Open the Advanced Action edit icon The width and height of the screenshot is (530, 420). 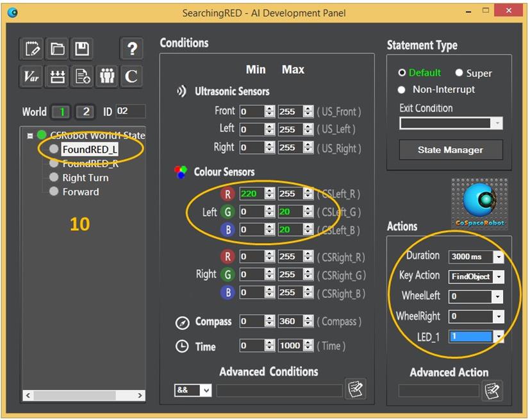[x=492, y=390]
